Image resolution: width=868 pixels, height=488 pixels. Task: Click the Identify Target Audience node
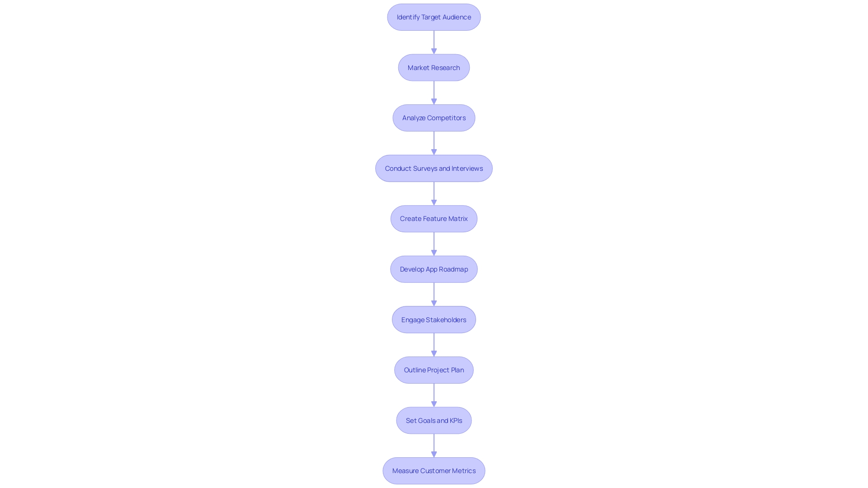click(x=434, y=17)
